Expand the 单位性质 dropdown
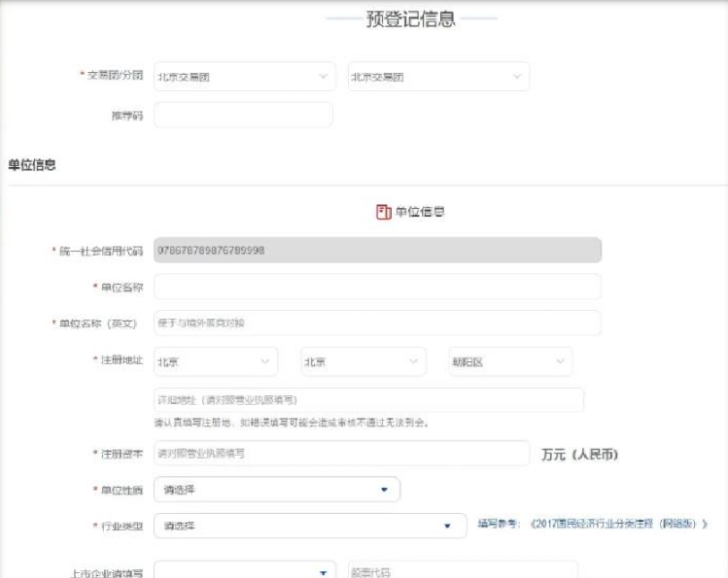This screenshot has width=728, height=578. tap(276, 490)
